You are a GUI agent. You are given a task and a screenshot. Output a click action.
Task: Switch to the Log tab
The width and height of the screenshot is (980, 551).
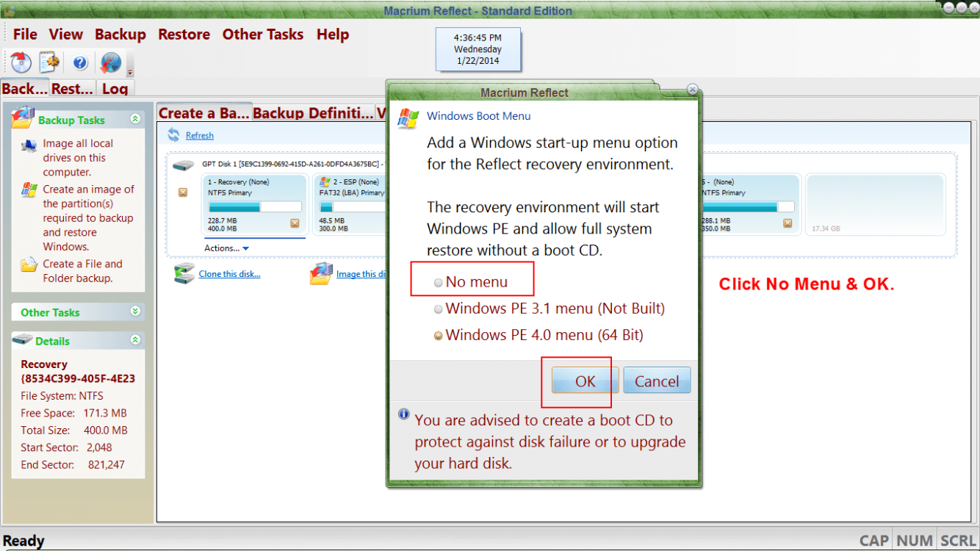115,88
